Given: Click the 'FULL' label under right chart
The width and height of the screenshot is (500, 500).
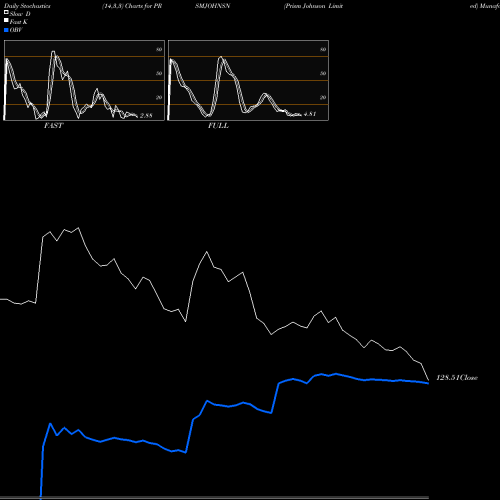Looking at the screenshot, I should tap(218, 126).
